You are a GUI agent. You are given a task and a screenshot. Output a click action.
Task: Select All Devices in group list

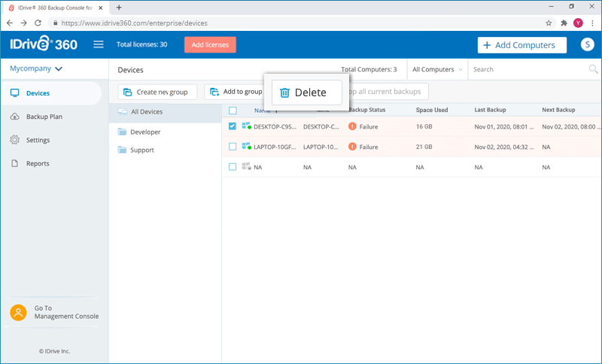coord(165,112)
